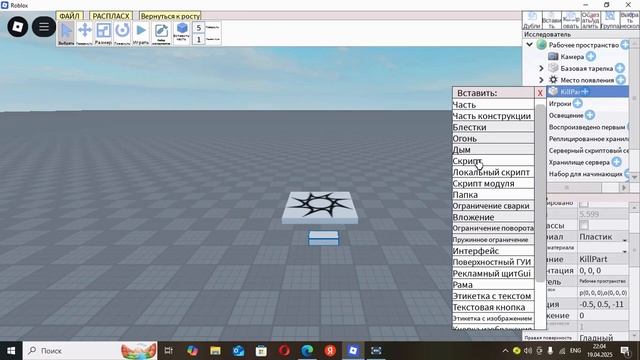Toggle the second properties checkbox below 5.599
The height and width of the screenshot is (360, 640).
[584, 225]
